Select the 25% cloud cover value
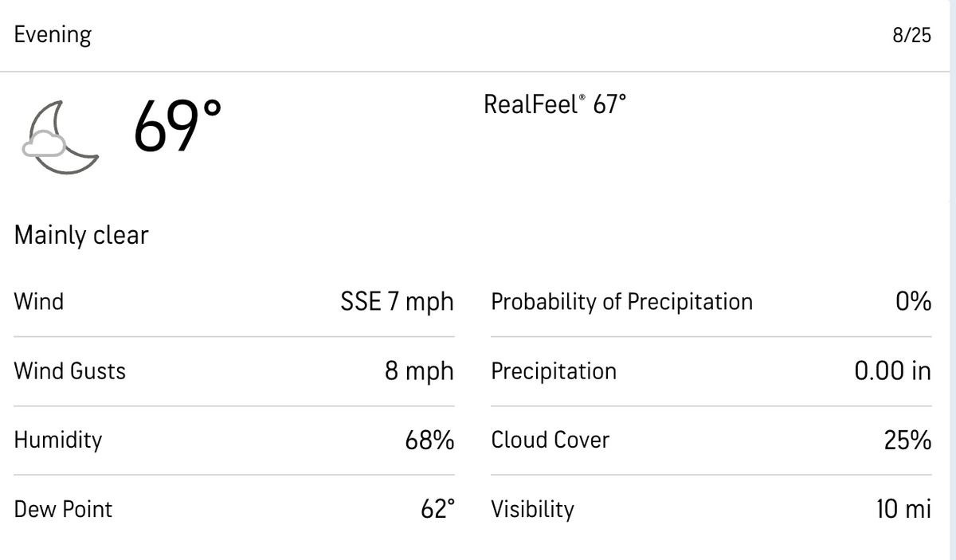 click(x=907, y=440)
